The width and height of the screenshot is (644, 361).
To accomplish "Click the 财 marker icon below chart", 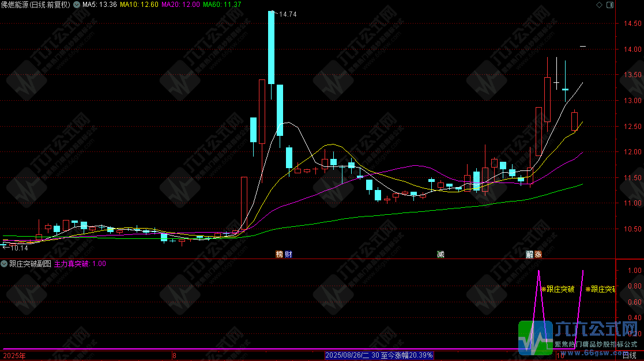I will [x=288, y=254].
